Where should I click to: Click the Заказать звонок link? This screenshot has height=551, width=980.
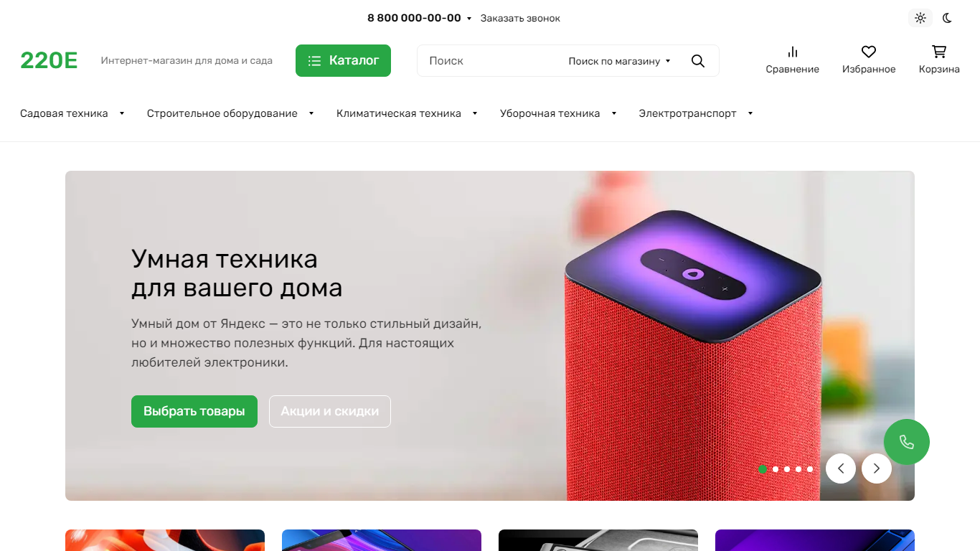pos(520,18)
